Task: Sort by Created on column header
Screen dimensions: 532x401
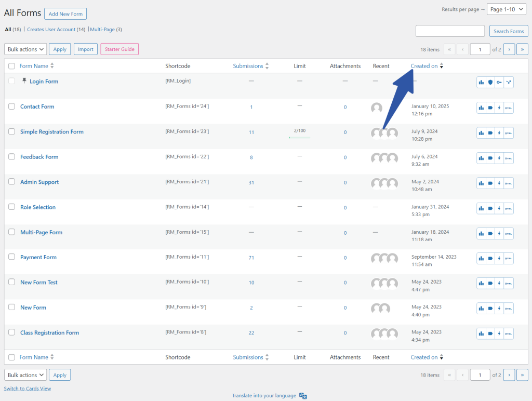Action: [x=424, y=66]
